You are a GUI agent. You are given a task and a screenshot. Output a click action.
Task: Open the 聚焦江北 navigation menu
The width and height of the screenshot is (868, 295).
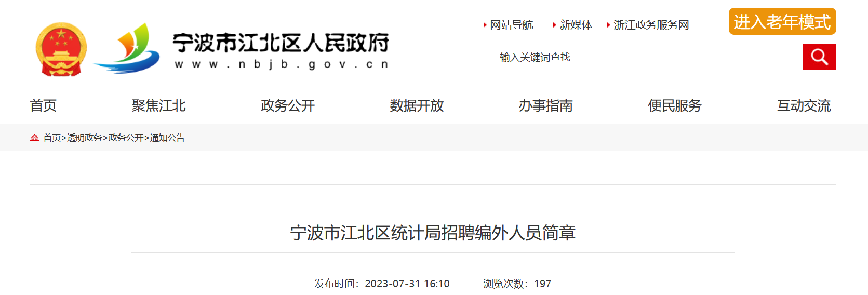pyautogui.click(x=158, y=105)
